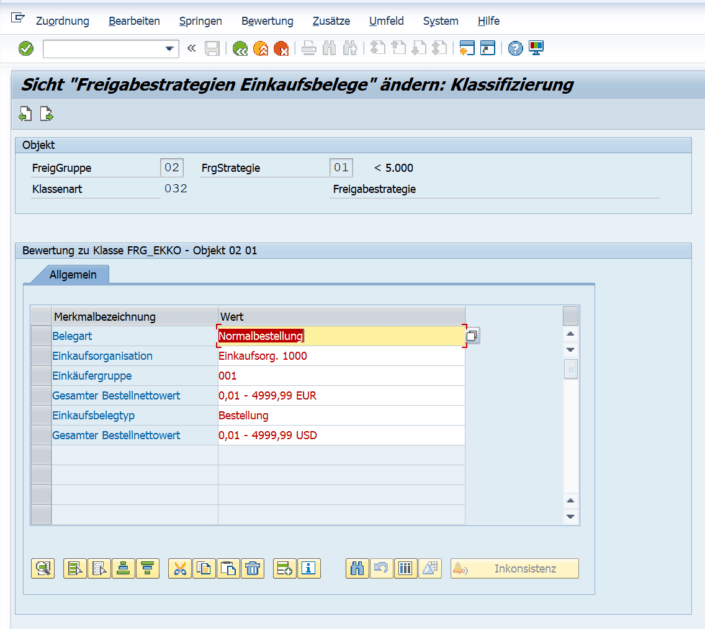This screenshot has width=705, height=629.
Task: Click the Customize Local Layout monitor icon
Action: click(x=537, y=48)
